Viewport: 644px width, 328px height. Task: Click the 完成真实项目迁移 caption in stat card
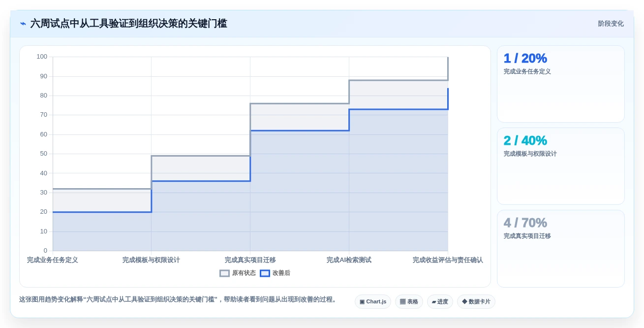(527, 236)
